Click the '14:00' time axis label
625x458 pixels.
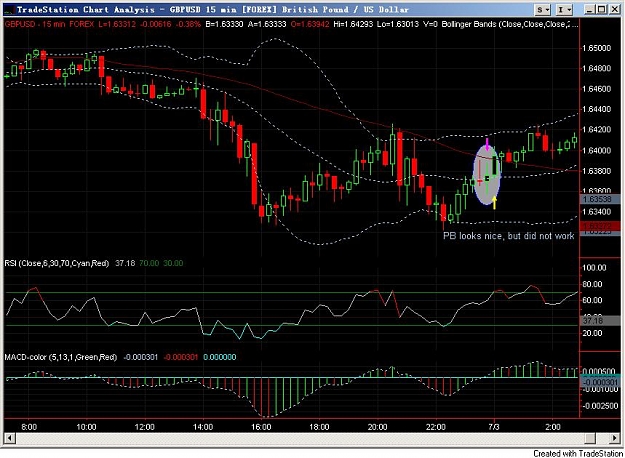pos(203,427)
